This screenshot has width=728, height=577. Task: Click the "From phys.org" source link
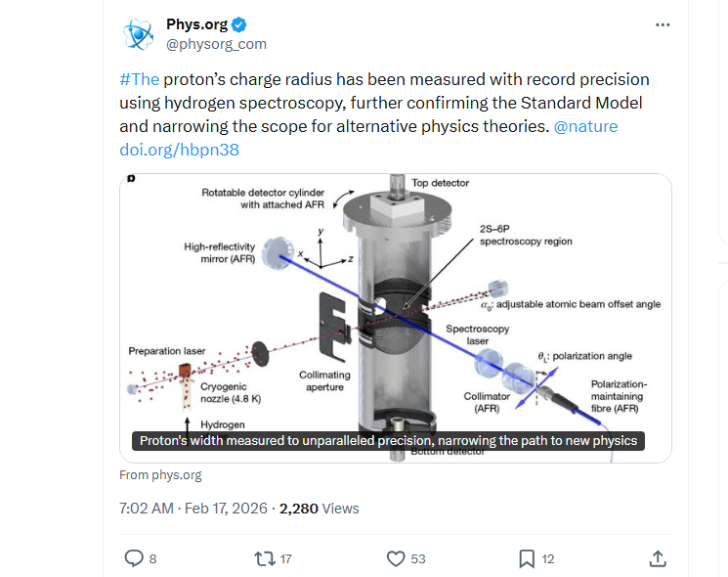(160, 475)
